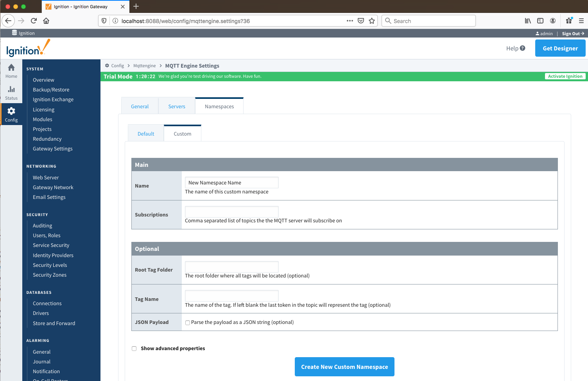Click the Tag Name input field

[x=231, y=296]
